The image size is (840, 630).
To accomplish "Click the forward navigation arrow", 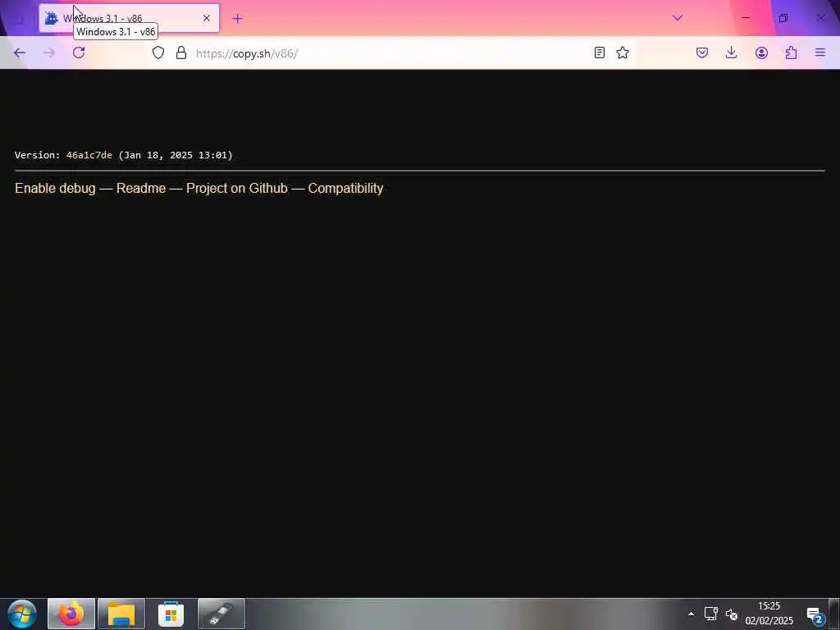I will click(x=49, y=52).
